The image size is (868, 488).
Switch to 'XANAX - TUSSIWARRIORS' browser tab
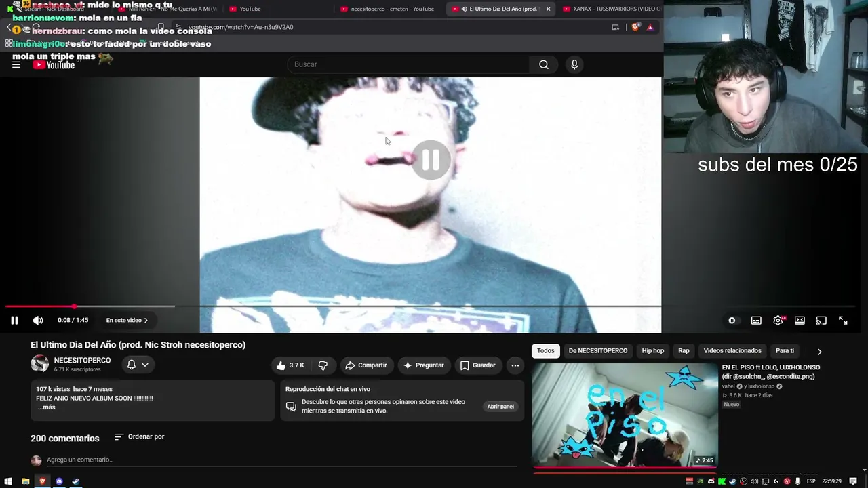click(x=610, y=9)
